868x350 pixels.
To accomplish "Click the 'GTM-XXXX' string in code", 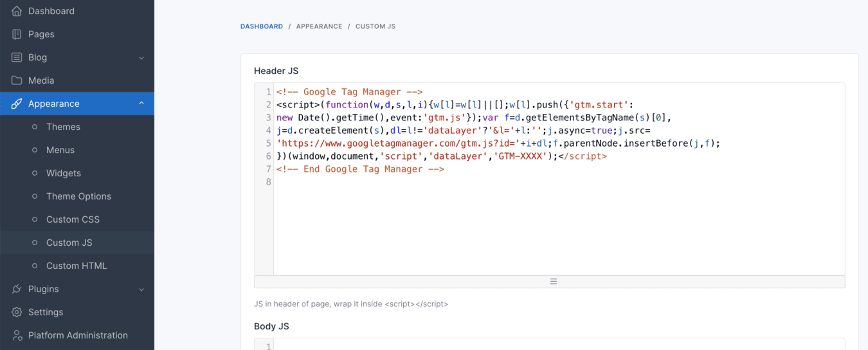I will [520, 156].
